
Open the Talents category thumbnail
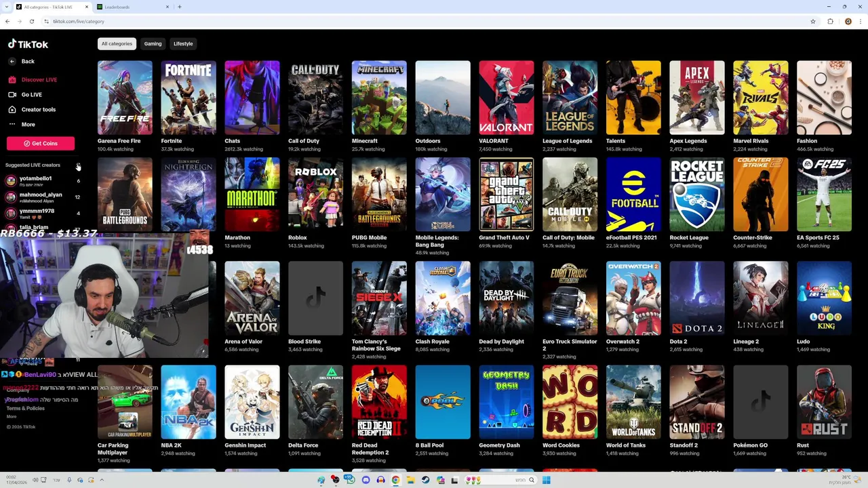pos(633,98)
